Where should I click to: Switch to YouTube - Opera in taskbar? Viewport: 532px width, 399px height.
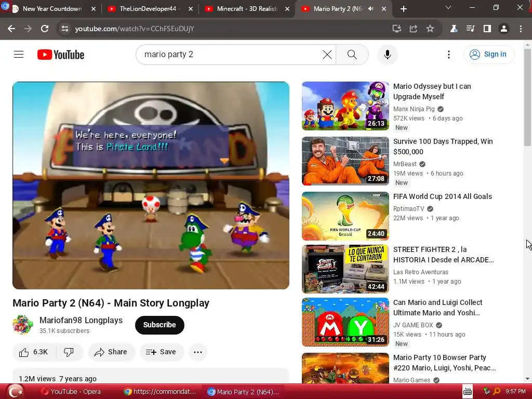pyautogui.click(x=71, y=392)
